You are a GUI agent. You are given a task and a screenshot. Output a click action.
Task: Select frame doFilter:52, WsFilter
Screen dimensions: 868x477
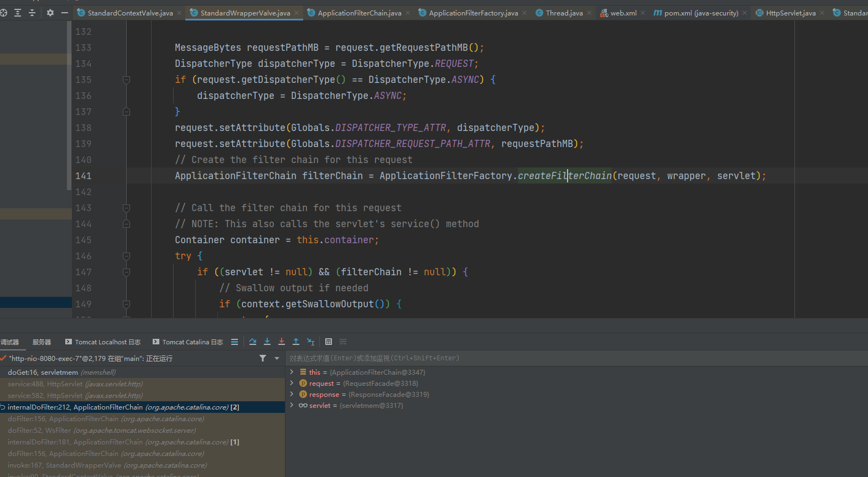pos(142,430)
